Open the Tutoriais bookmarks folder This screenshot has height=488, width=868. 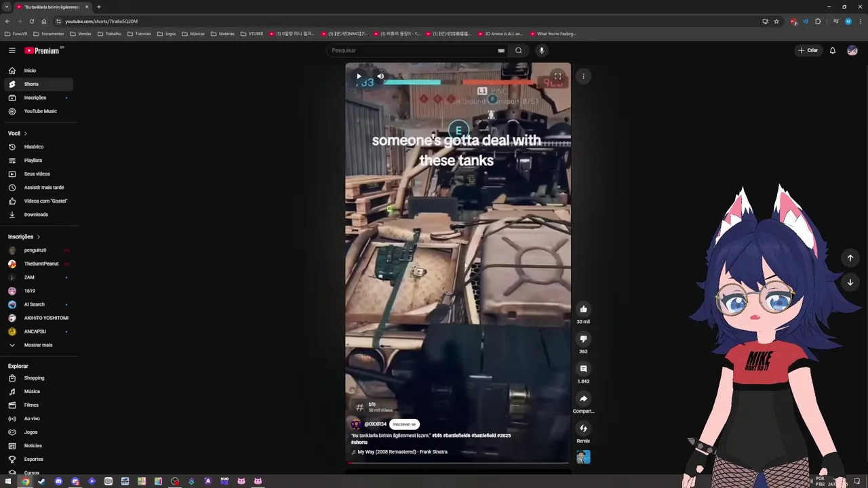point(139,34)
